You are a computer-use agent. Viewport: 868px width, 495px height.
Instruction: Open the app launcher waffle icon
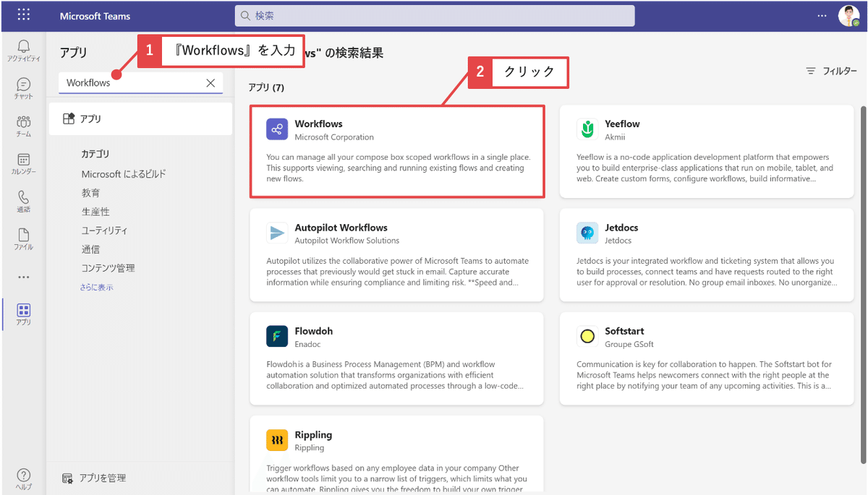(x=24, y=15)
